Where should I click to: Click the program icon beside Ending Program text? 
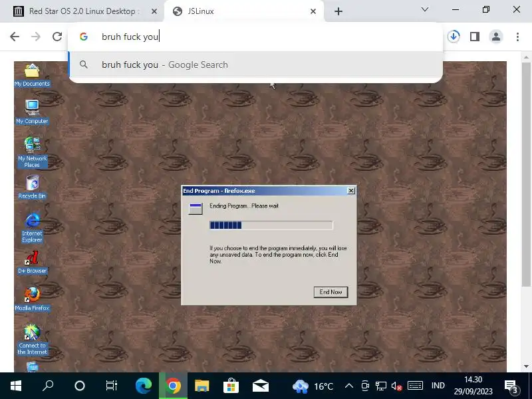pos(196,209)
